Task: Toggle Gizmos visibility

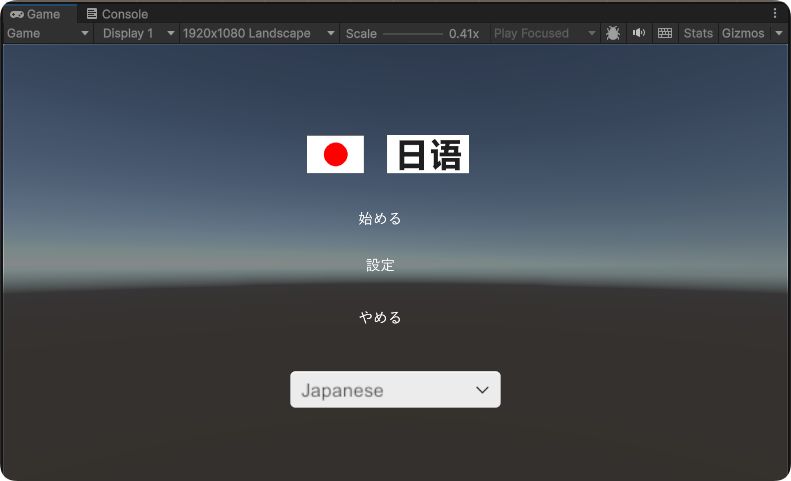Action: 743,33
